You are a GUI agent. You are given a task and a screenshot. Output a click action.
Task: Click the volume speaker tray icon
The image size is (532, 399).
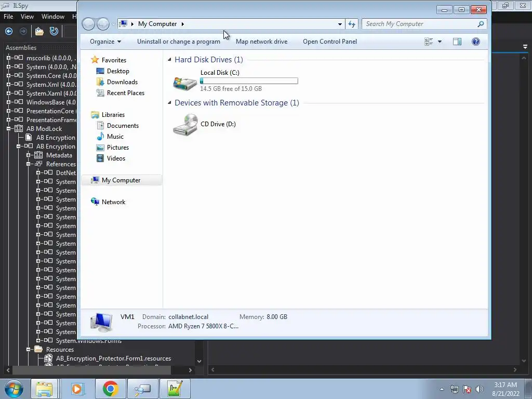click(x=480, y=389)
